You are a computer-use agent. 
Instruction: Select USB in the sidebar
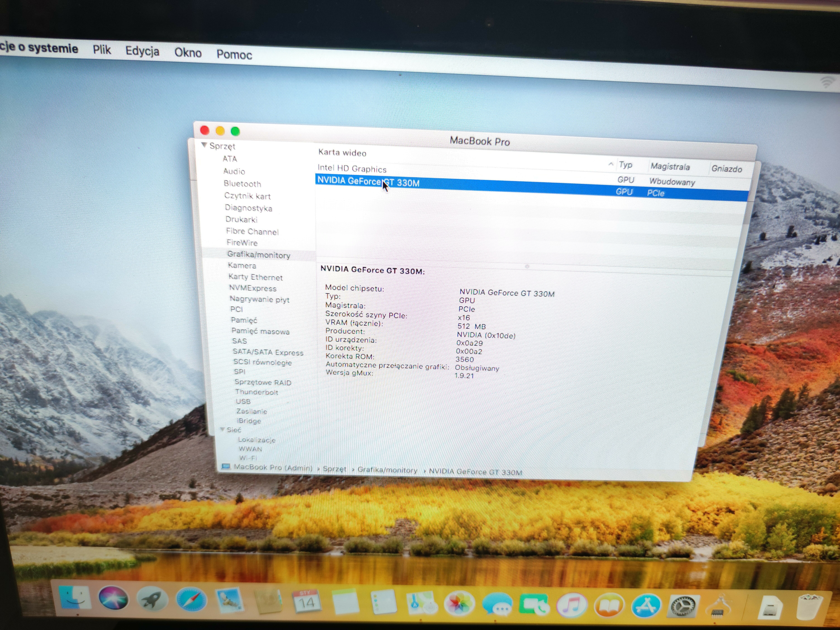pos(243,401)
